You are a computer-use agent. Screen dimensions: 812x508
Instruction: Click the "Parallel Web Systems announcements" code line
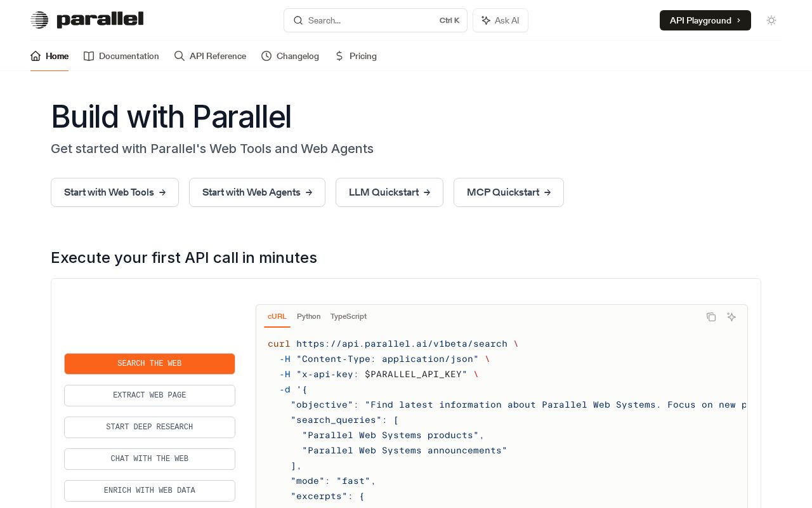(x=405, y=450)
